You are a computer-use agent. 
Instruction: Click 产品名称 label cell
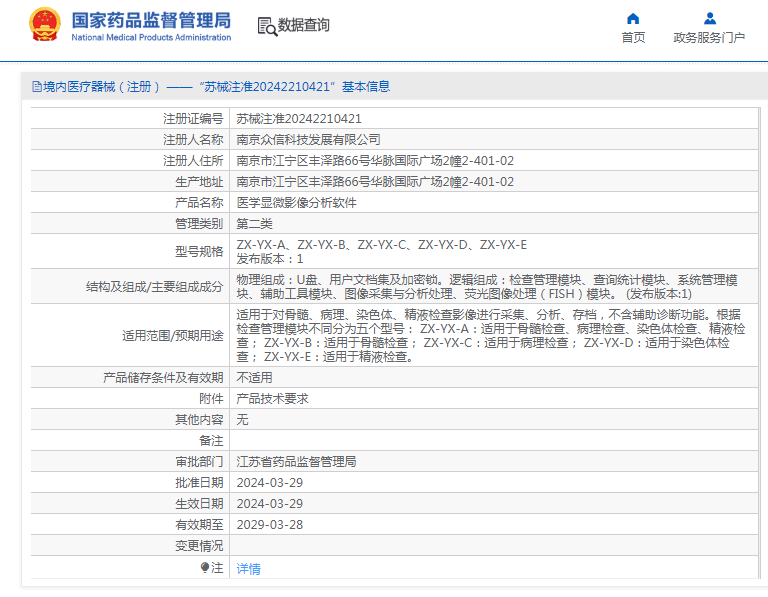(130, 203)
